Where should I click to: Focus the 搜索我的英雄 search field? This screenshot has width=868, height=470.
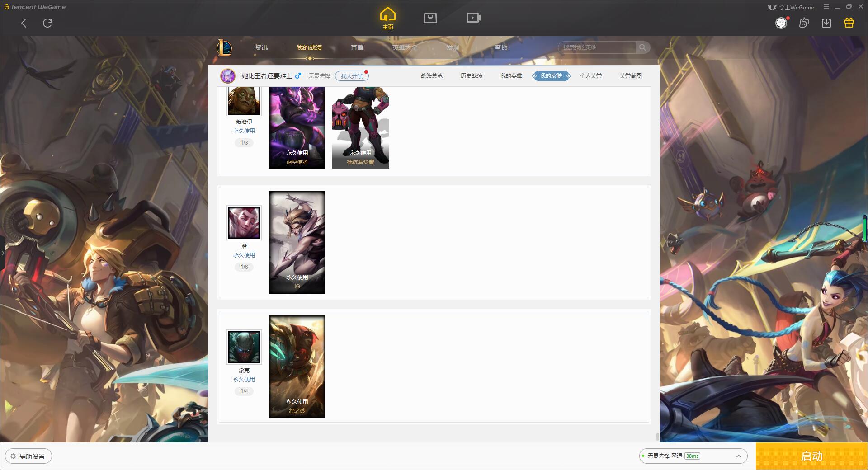tap(597, 47)
